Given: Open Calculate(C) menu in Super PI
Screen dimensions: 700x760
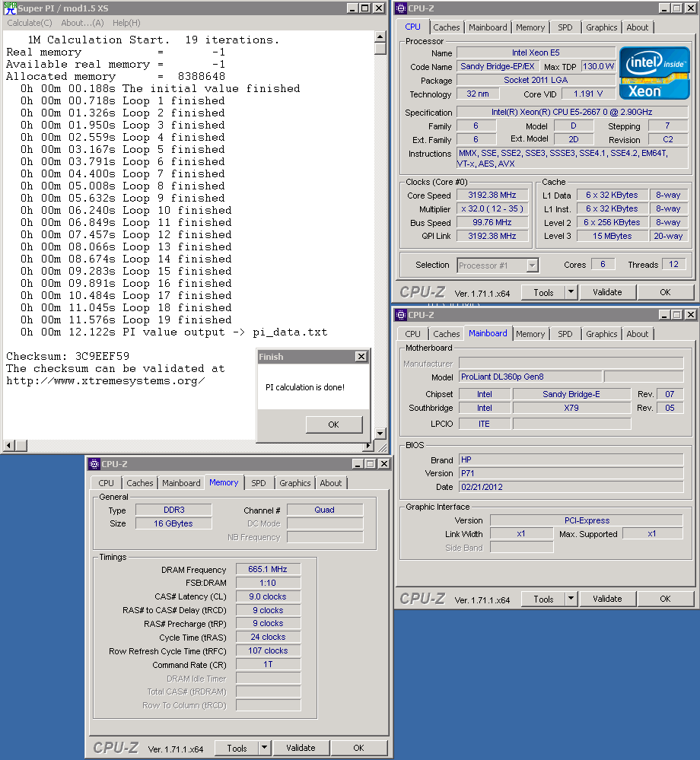Looking at the screenshot, I should tap(30, 23).
